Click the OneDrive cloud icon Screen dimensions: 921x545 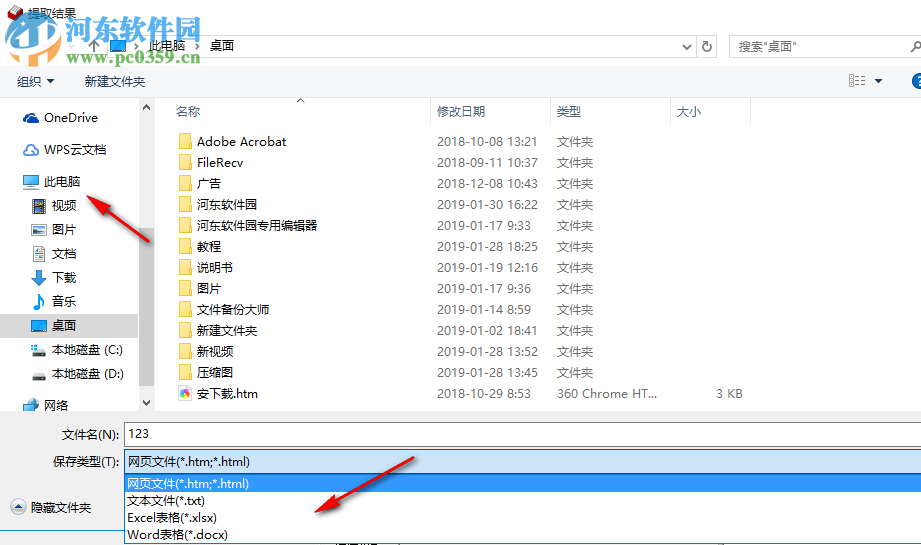[31, 119]
